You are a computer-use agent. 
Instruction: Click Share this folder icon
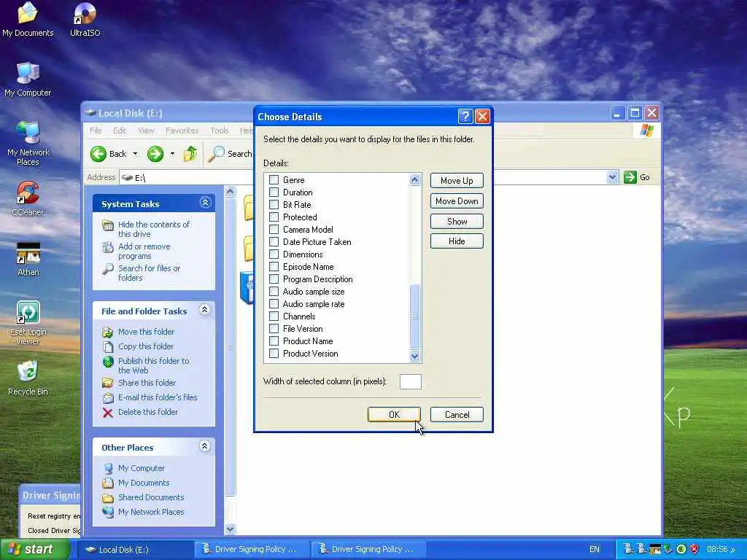pyautogui.click(x=108, y=383)
